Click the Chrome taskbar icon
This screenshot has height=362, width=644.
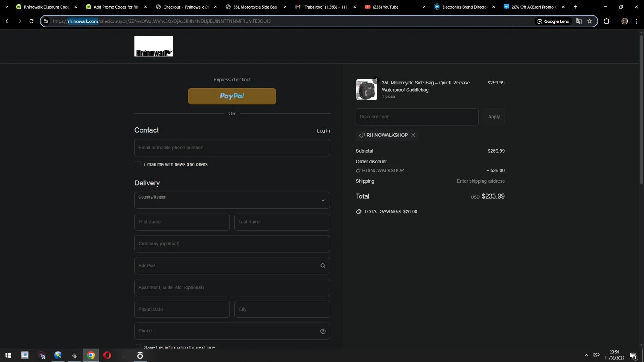click(x=91, y=355)
